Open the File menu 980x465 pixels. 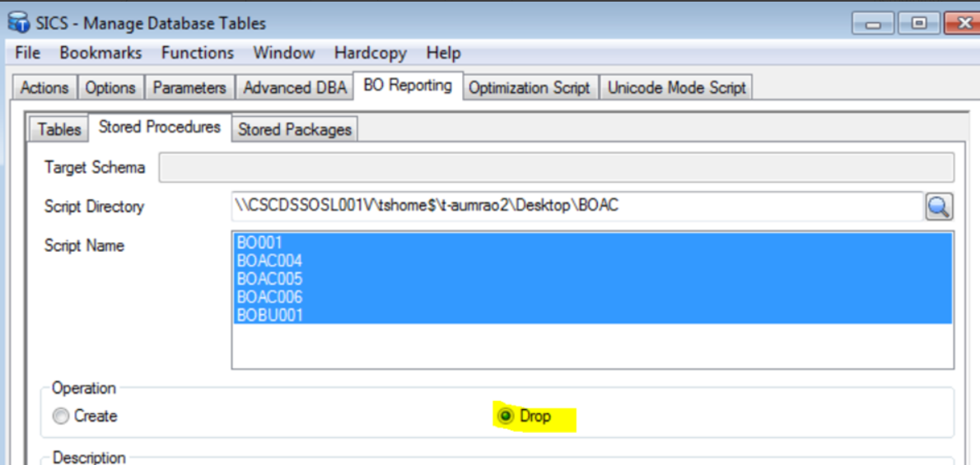tap(28, 53)
